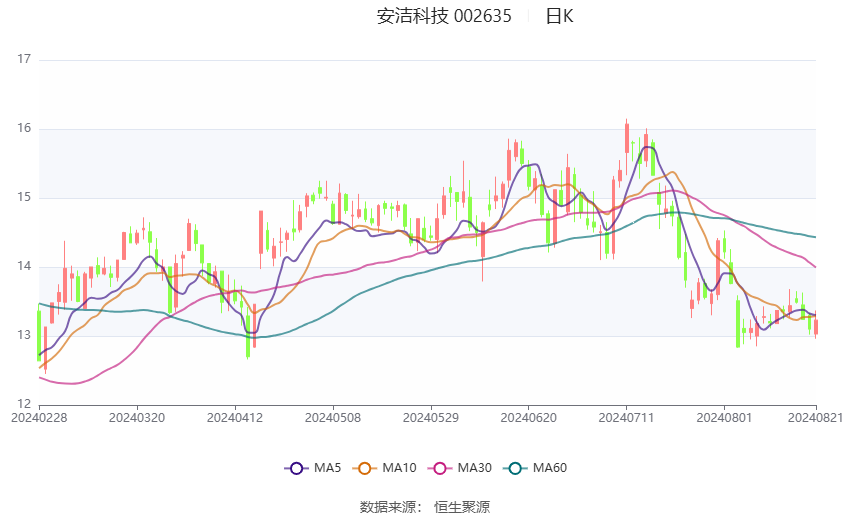
Task: Click the data source text 恒生聚源
Action: click(462, 507)
